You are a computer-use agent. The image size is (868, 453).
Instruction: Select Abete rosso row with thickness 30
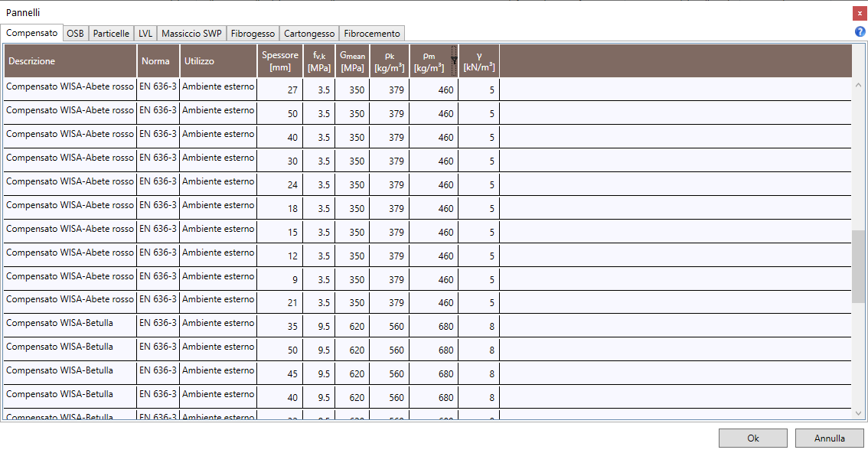coord(427,161)
